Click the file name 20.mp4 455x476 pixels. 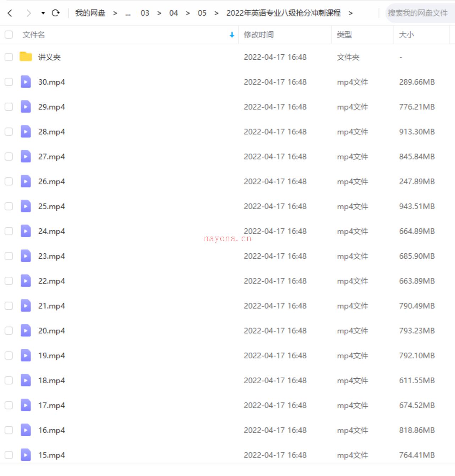51,331
